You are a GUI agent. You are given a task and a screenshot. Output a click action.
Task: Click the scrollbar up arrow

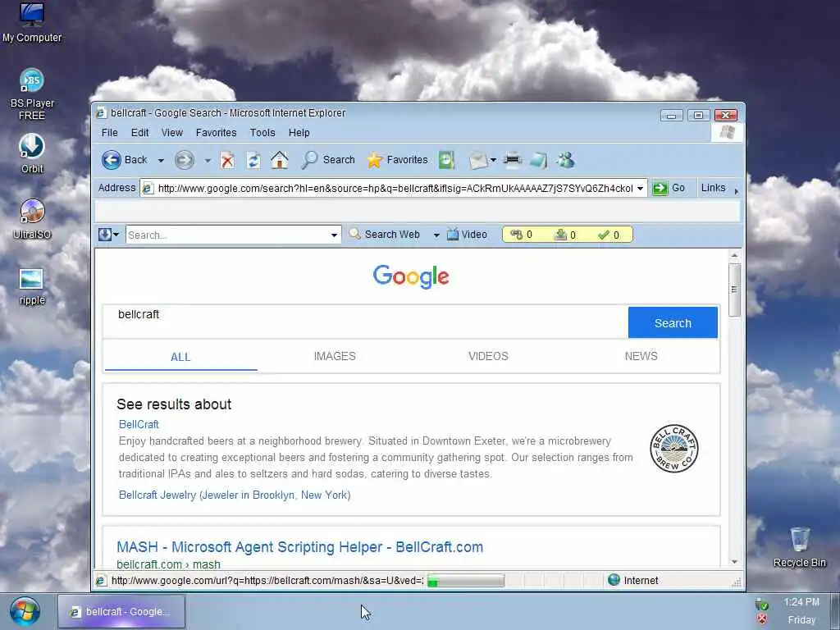pyautogui.click(x=734, y=256)
